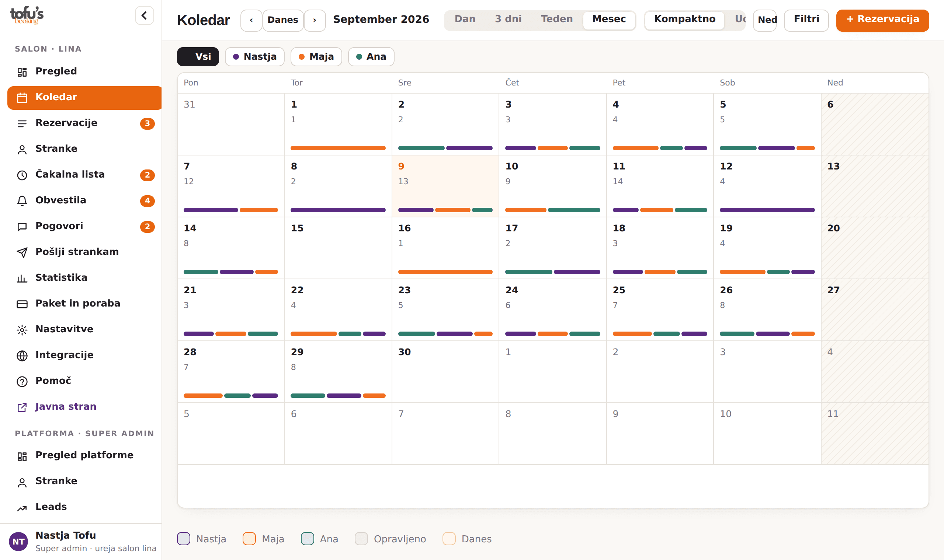
Task: Open day 15 in September
Action: click(338, 248)
